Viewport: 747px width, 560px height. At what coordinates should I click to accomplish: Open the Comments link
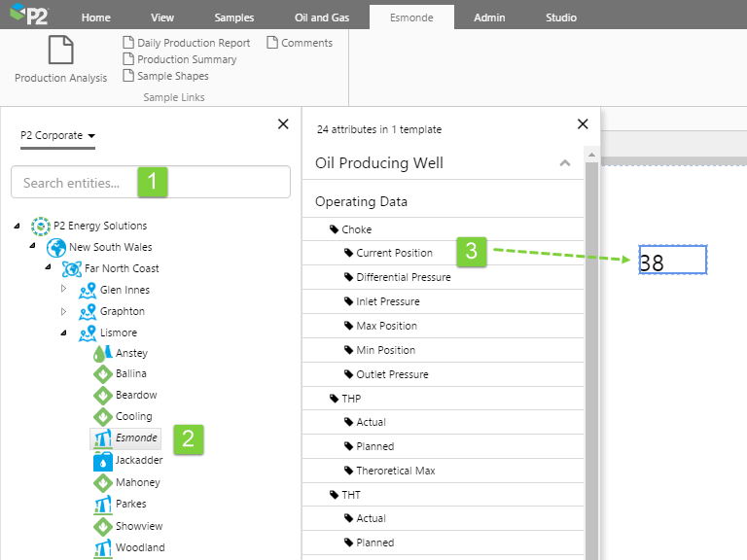click(x=305, y=43)
